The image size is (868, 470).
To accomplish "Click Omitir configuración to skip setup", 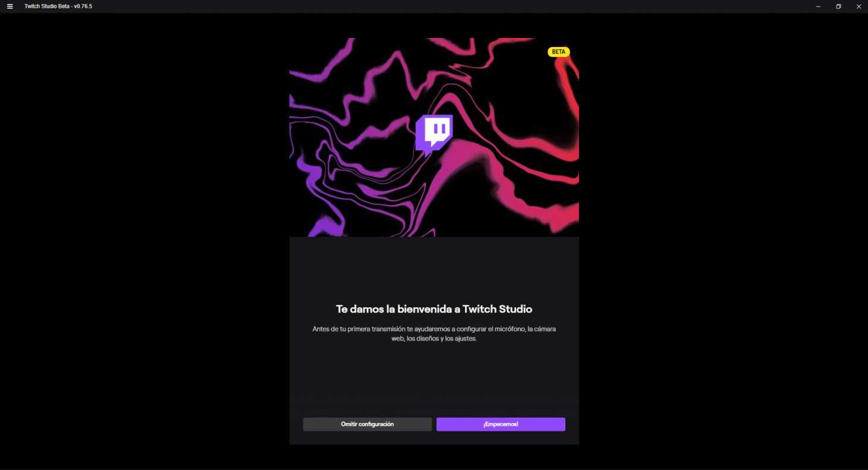I will (x=367, y=424).
